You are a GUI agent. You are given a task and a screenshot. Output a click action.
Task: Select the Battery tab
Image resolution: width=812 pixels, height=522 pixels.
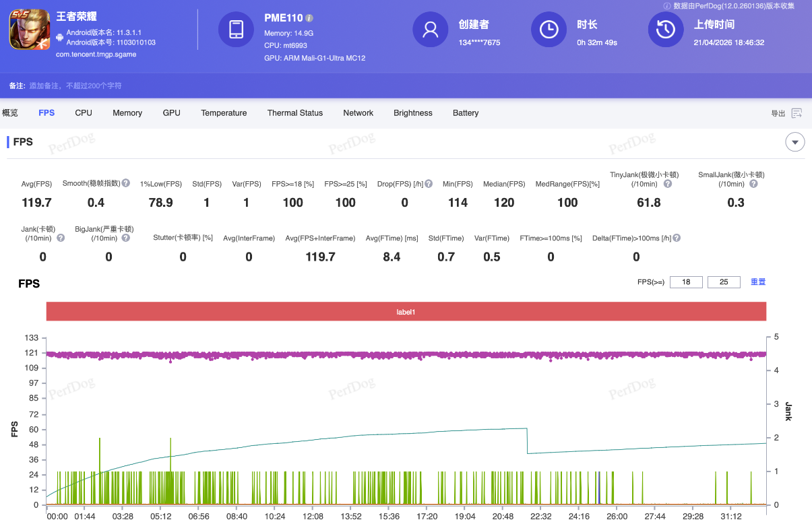(x=466, y=113)
